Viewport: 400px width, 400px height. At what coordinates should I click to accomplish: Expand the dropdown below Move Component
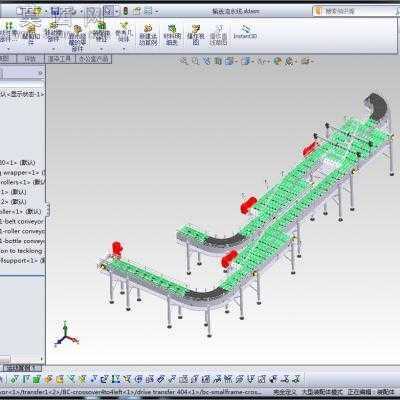pos(54,49)
